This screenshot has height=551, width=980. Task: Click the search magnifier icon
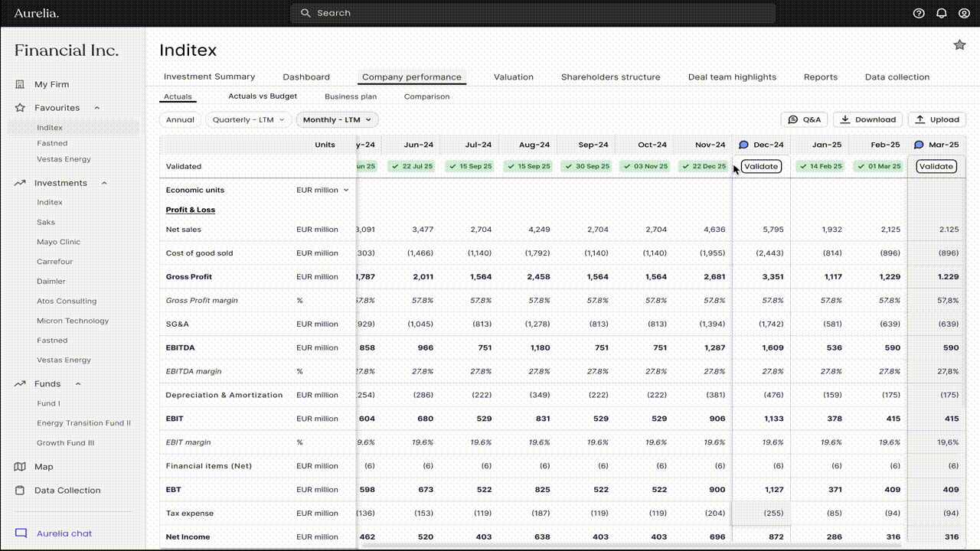(305, 13)
